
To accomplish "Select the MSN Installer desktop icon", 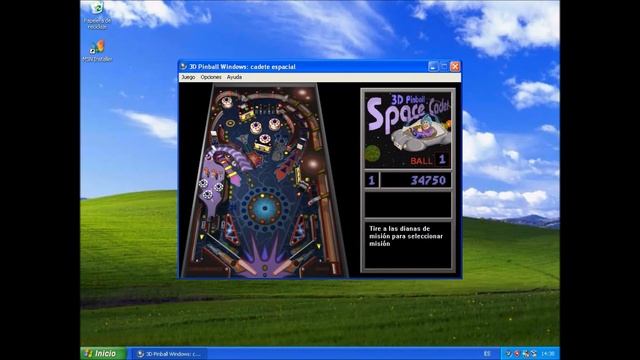I will pyautogui.click(x=97, y=51).
